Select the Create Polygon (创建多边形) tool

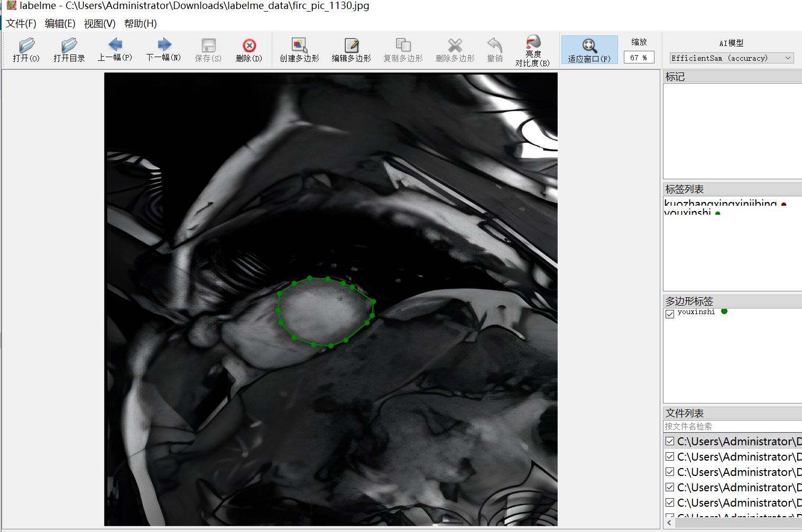pos(299,50)
